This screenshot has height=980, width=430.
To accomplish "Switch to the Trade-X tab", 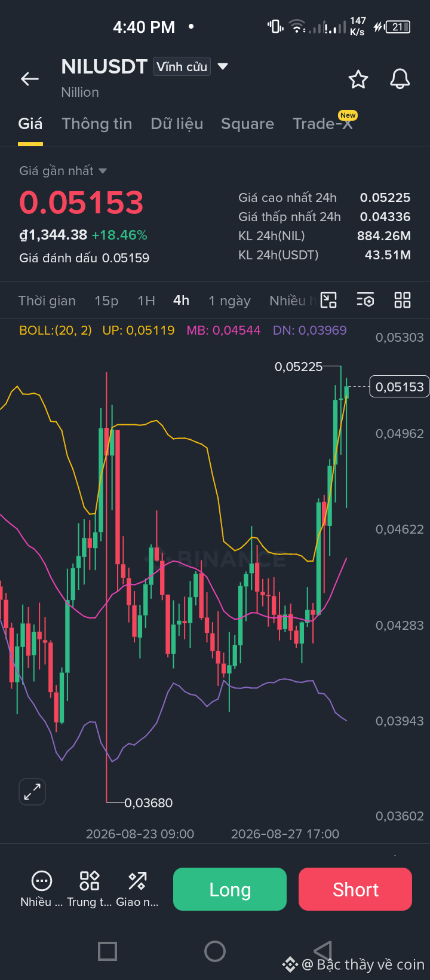I will (x=322, y=124).
